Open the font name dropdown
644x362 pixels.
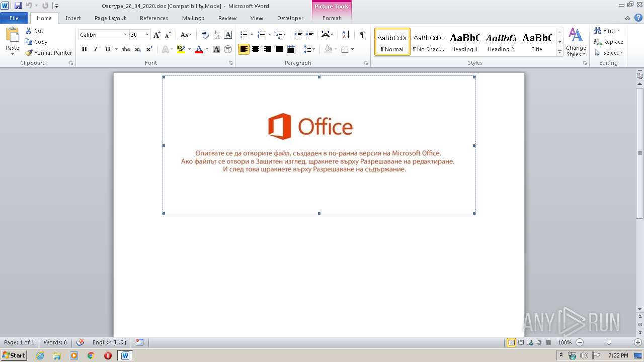coord(125,35)
